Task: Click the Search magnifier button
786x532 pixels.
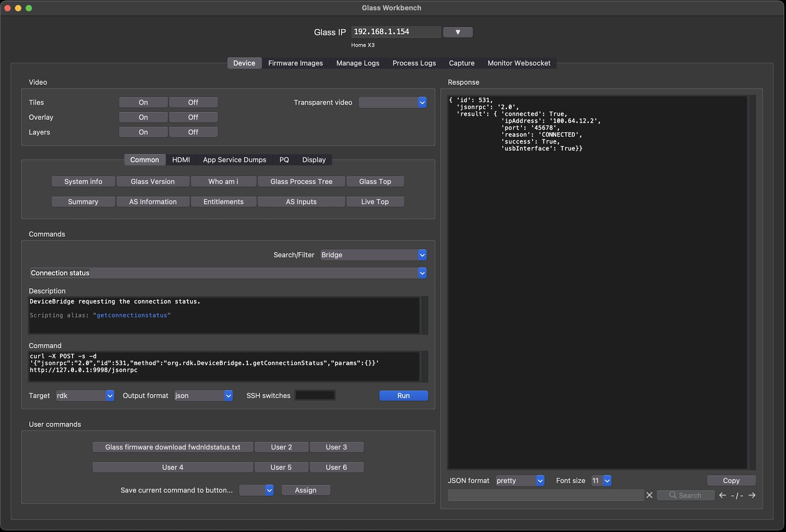Action: (x=686, y=495)
